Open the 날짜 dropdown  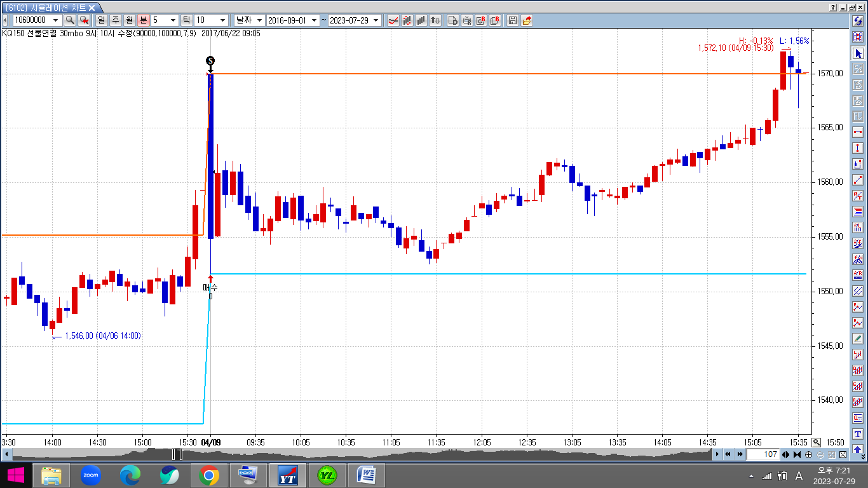point(248,20)
